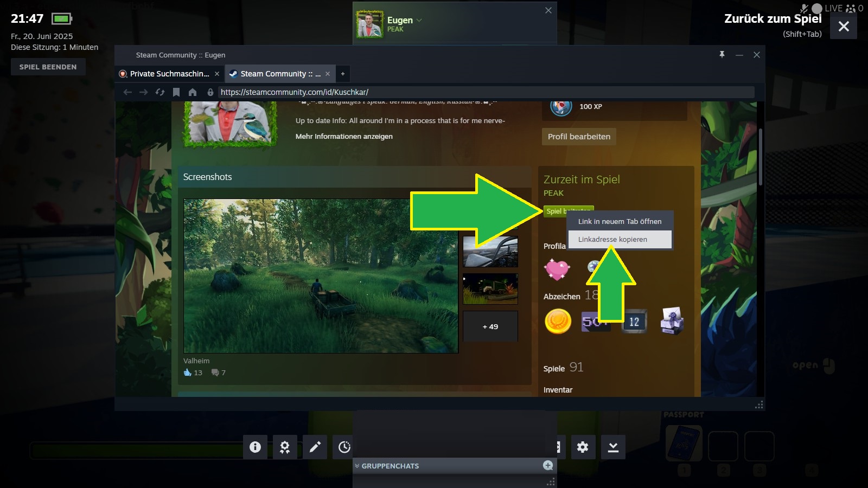Pin the overlay browser window
This screenshot has height=488, width=868.
(x=722, y=55)
